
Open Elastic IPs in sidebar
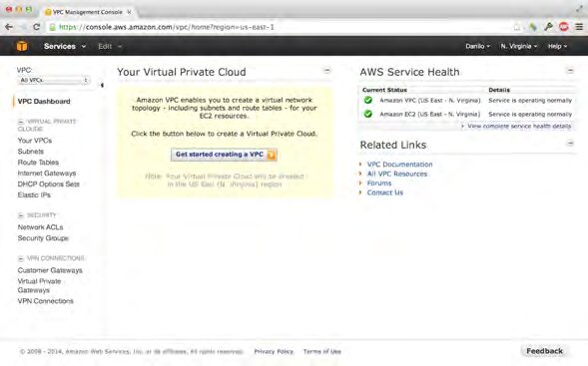(x=34, y=194)
